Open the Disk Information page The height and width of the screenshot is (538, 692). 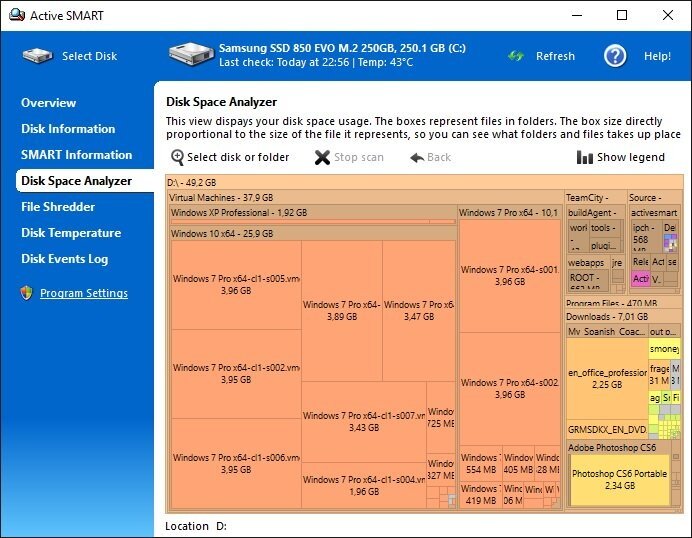(68, 129)
